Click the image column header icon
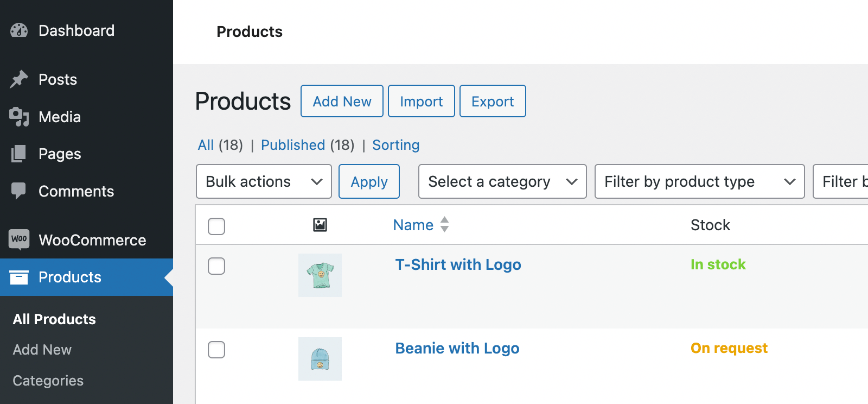The width and height of the screenshot is (868, 404). pyautogui.click(x=320, y=225)
